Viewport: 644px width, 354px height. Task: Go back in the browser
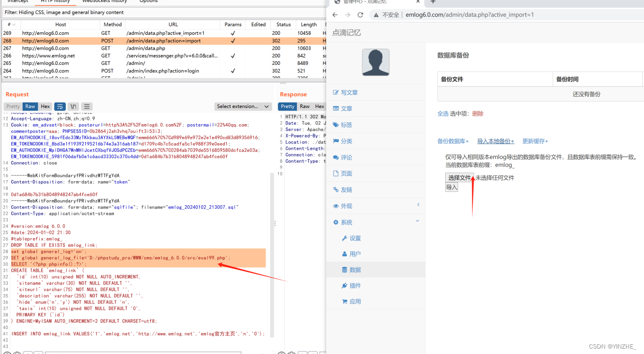335,15
